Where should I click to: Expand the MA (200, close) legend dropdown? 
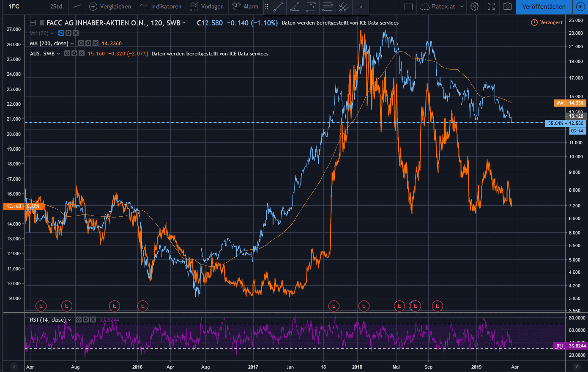click(72, 43)
